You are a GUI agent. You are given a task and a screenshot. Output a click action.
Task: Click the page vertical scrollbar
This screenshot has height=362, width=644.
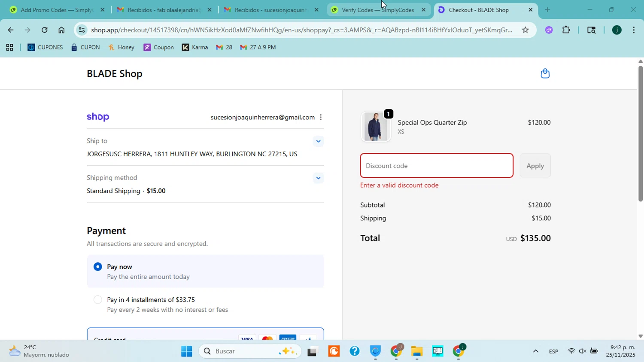click(x=640, y=133)
